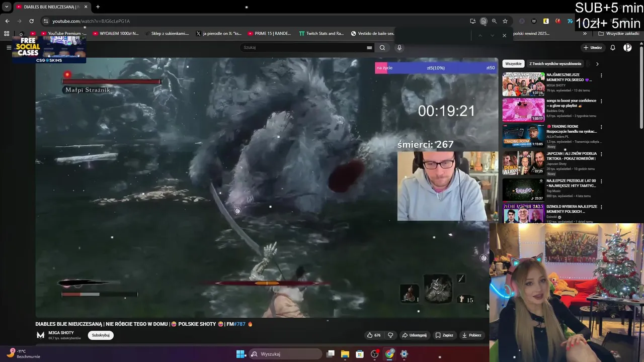Open options for JAPCZAN I ALI video
Viewport: 644px width, 362px height.
[x=601, y=154]
